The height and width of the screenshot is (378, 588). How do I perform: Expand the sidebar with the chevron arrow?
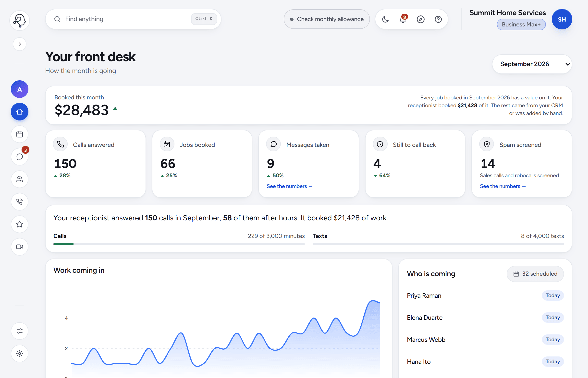click(20, 44)
